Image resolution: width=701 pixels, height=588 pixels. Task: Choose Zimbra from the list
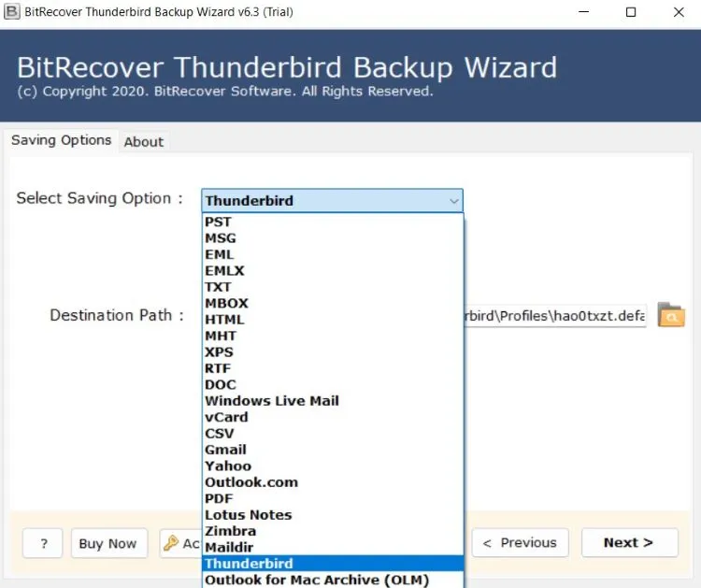point(333,531)
